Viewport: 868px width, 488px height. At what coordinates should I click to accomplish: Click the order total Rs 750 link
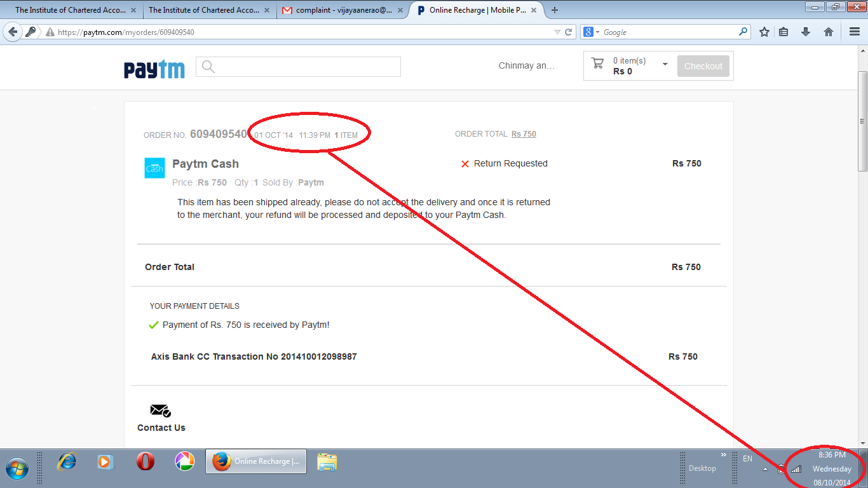click(524, 134)
